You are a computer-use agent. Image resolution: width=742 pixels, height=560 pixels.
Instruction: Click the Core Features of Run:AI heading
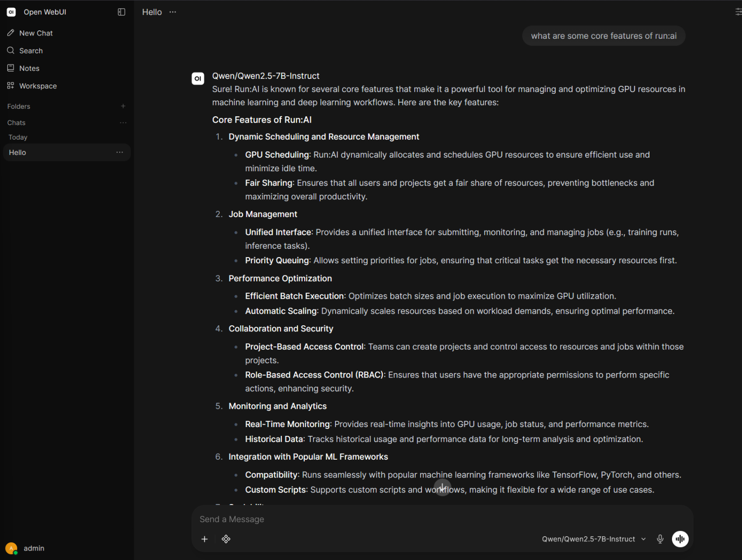262,120
